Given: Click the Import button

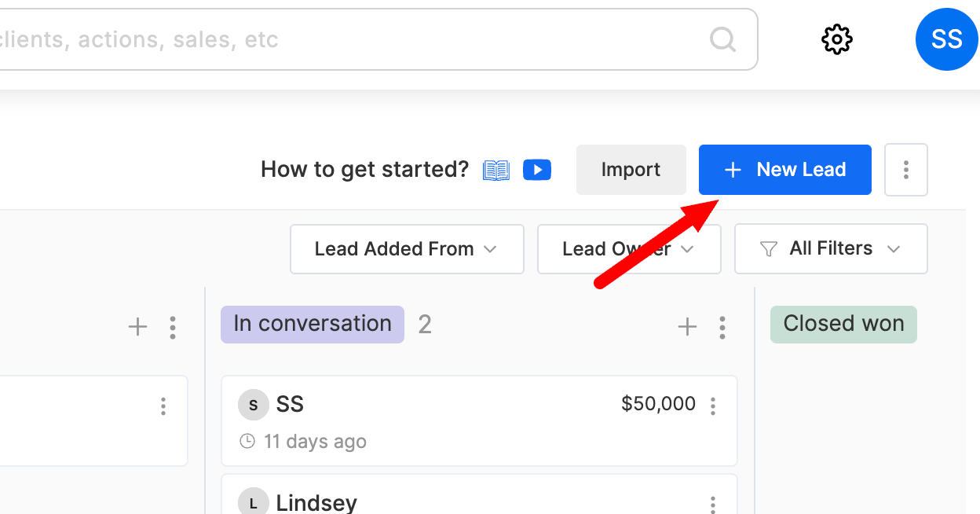Looking at the screenshot, I should click(x=631, y=170).
